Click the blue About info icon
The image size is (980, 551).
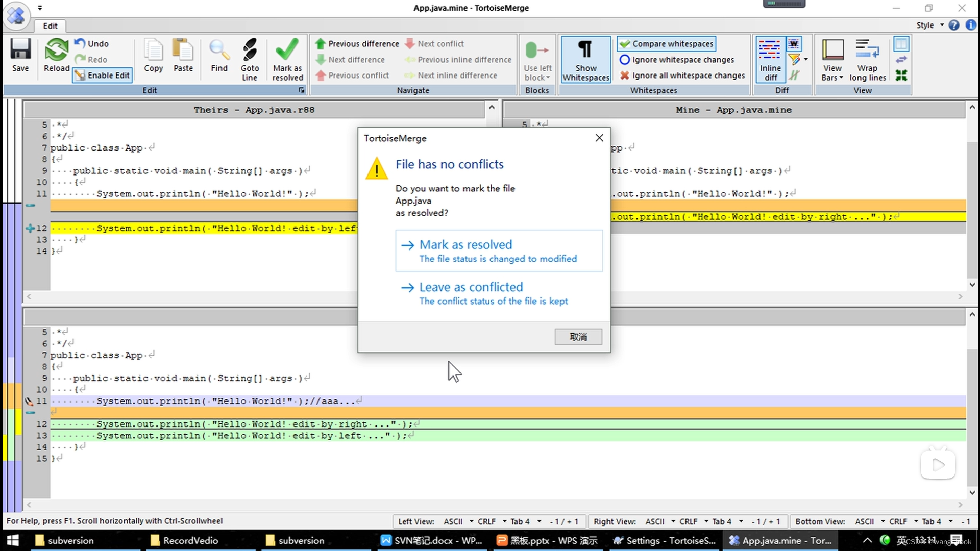[971, 25]
